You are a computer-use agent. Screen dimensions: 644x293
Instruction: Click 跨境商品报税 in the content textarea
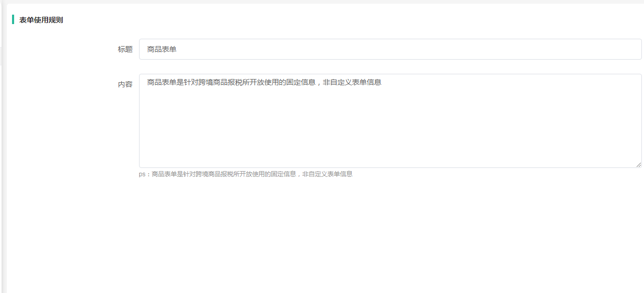pos(221,82)
